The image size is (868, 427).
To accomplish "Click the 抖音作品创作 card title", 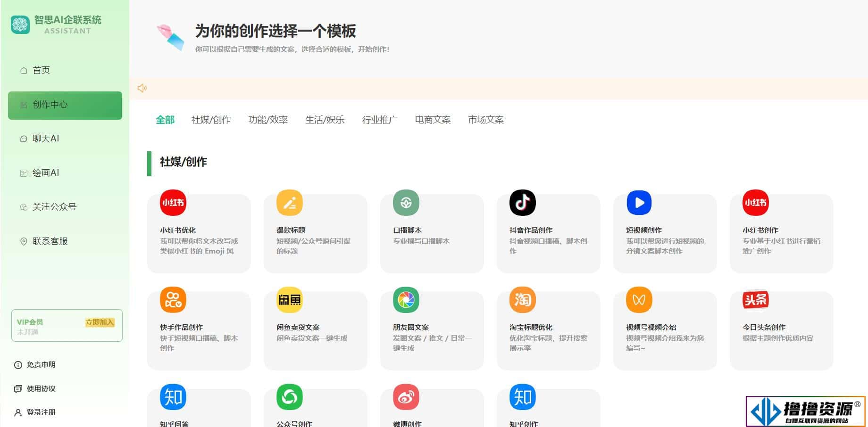I will click(531, 230).
